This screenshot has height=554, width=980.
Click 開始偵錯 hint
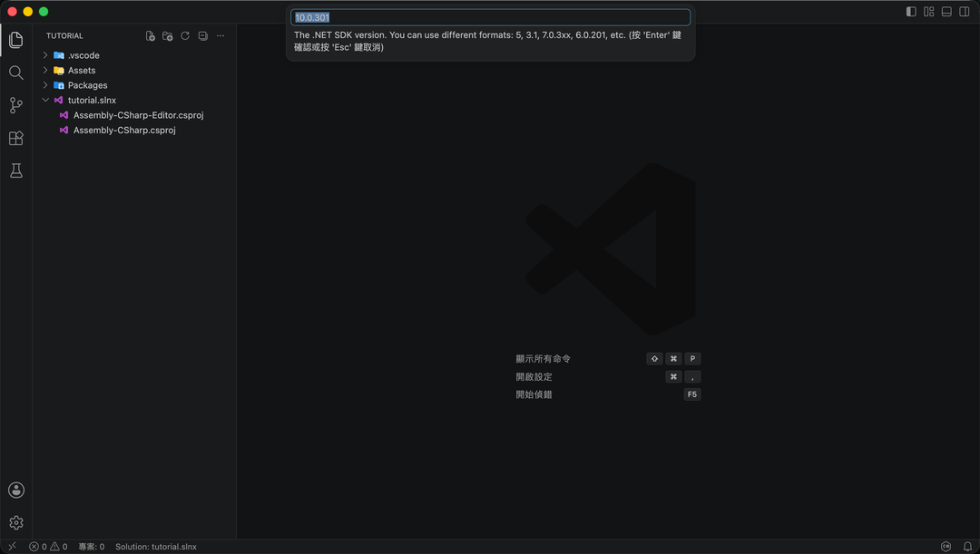pyautogui.click(x=534, y=394)
